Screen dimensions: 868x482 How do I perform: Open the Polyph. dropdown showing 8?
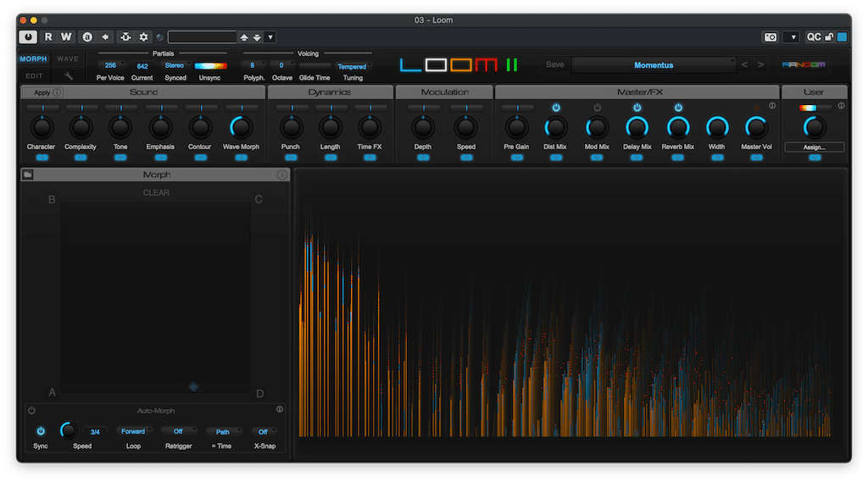pyautogui.click(x=253, y=65)
